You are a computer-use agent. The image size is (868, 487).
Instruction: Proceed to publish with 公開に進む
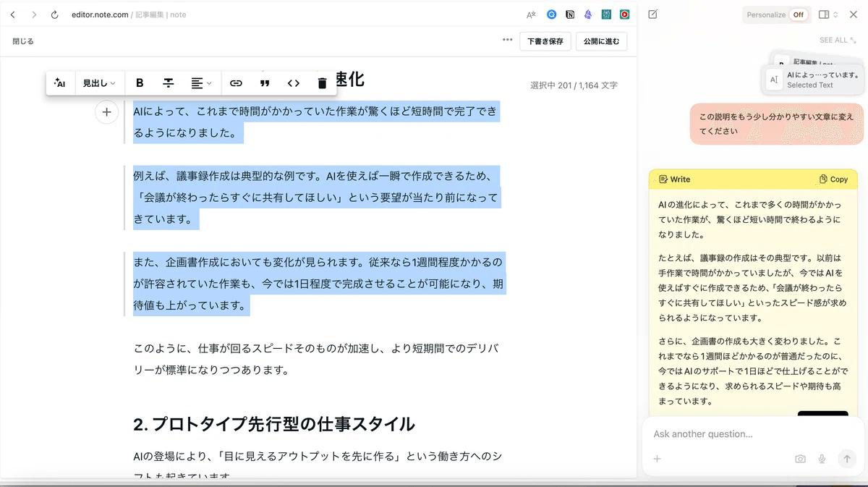point(602,41)
